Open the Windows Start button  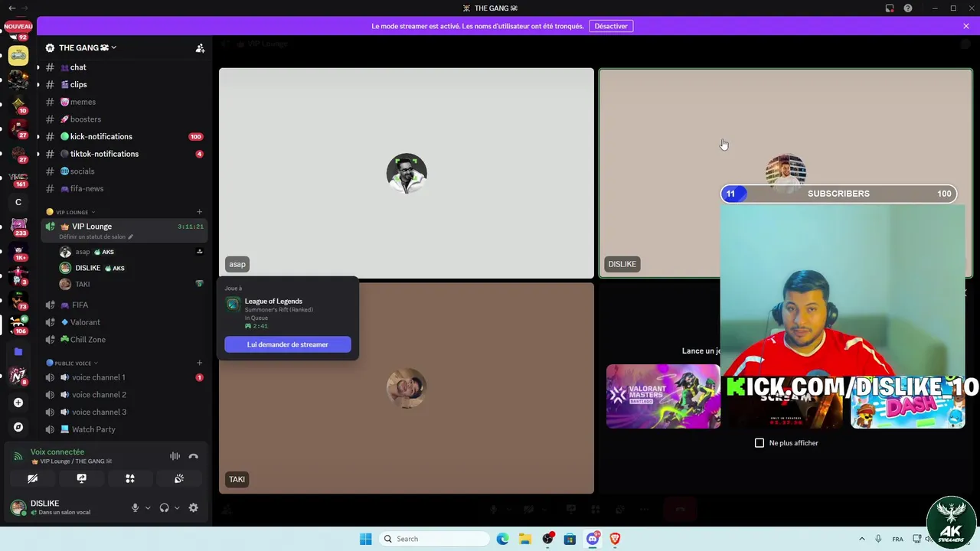point(366,539)
